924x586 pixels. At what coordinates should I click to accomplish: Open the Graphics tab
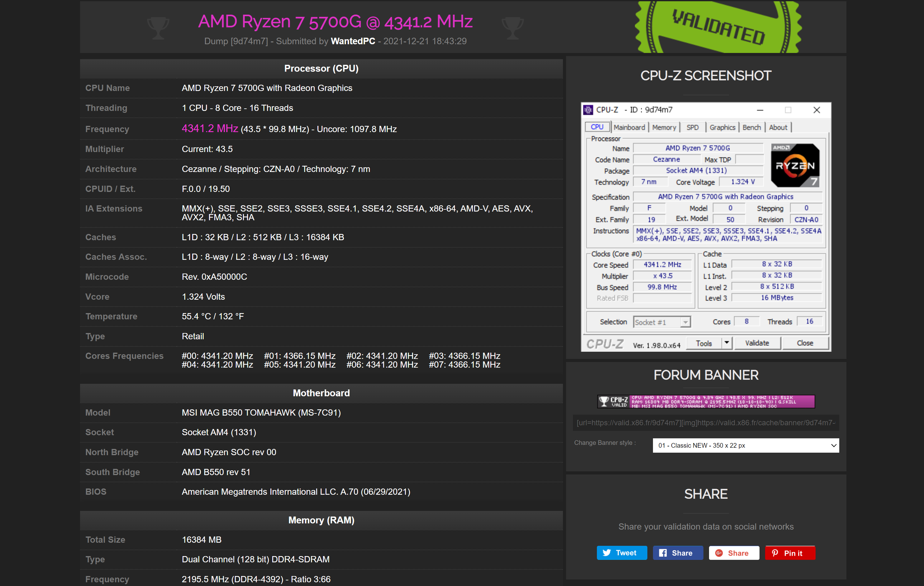(x=722, y=127)
